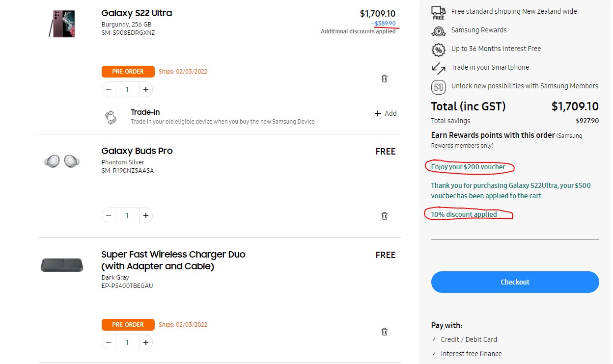613x364 pixels.
Task: Click the interest free percent icon
Action: 439,50
